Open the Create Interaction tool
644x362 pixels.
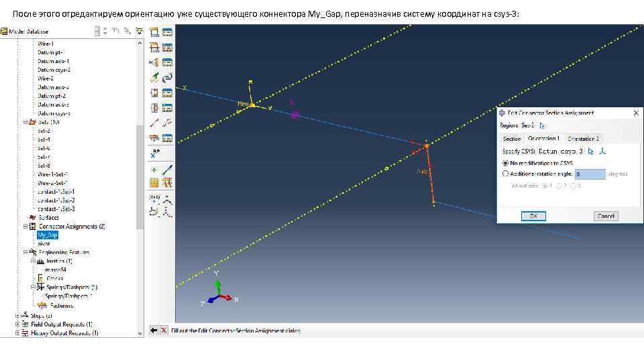154,32
